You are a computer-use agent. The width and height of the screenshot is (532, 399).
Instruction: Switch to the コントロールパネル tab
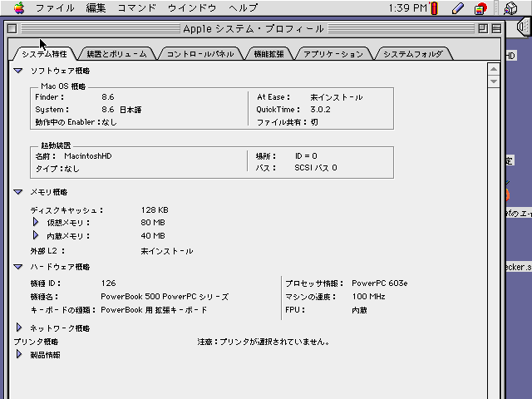200,54
